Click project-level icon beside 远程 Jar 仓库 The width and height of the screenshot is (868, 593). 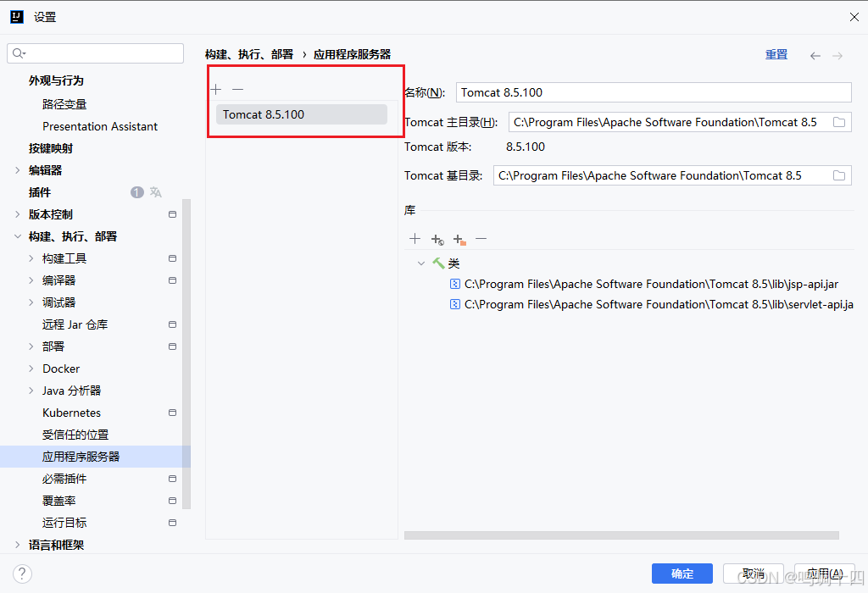[x=173, y=324]
